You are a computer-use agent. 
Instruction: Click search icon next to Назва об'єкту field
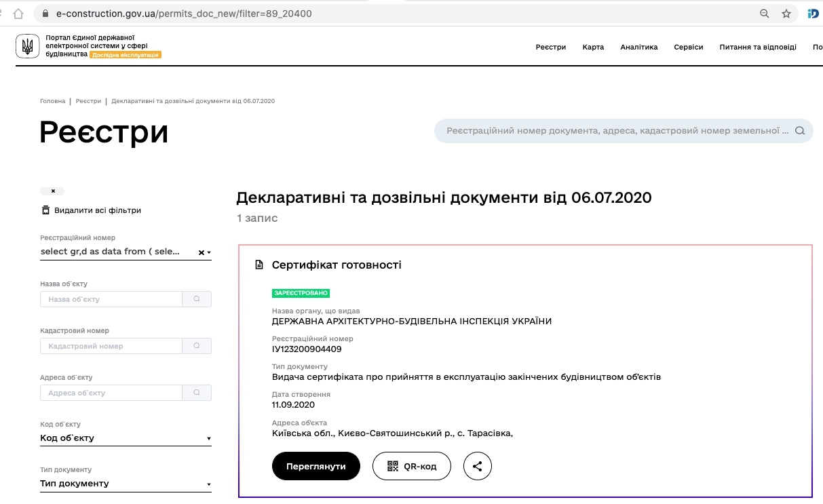click(x=197, y=299)
